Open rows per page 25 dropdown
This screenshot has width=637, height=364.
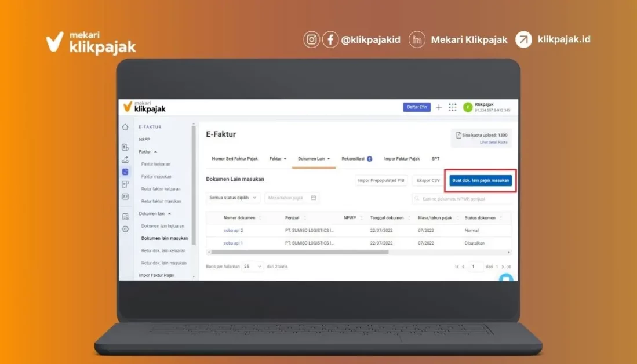(x=252, y=267)
